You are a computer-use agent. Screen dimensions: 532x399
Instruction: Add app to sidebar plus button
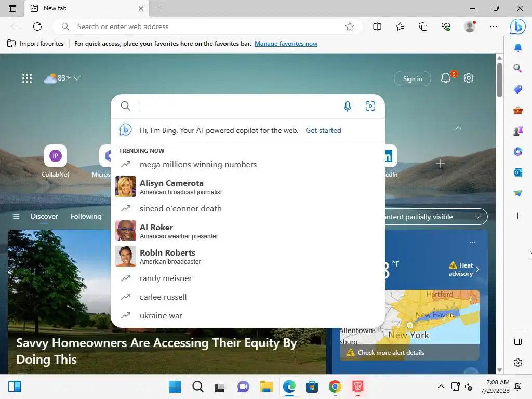coord(518,216)
